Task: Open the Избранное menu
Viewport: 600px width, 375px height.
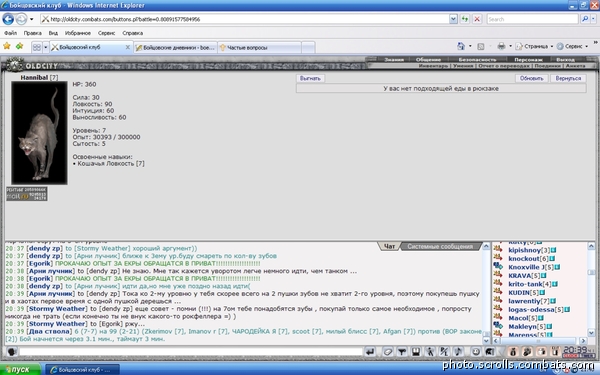Action: point(78,33)
